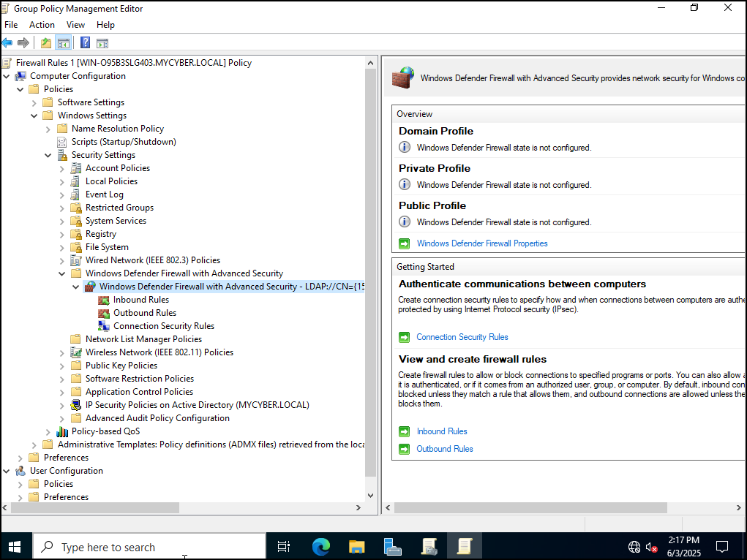Open the Help toolbar icon

[x=85, y=43]
